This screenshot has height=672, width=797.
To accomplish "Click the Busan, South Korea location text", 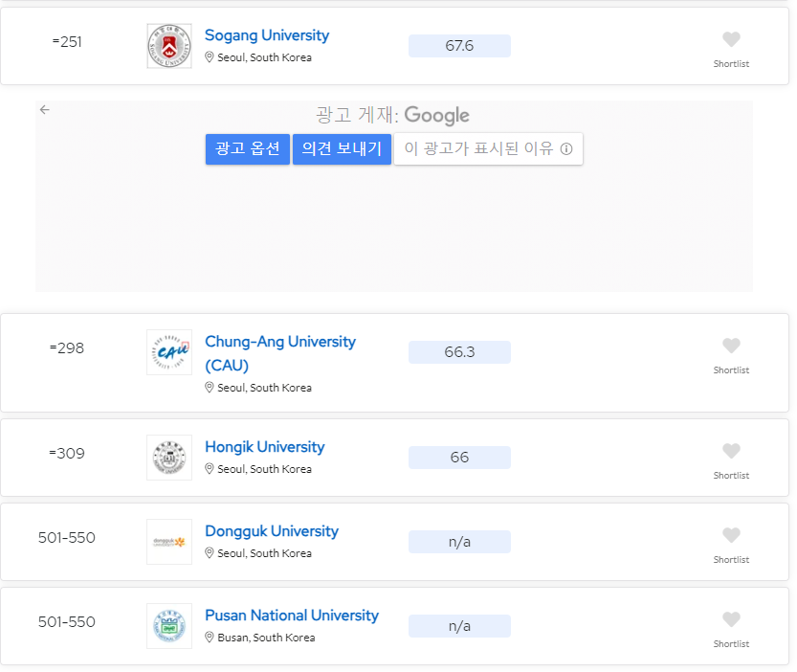I will 266,638.
